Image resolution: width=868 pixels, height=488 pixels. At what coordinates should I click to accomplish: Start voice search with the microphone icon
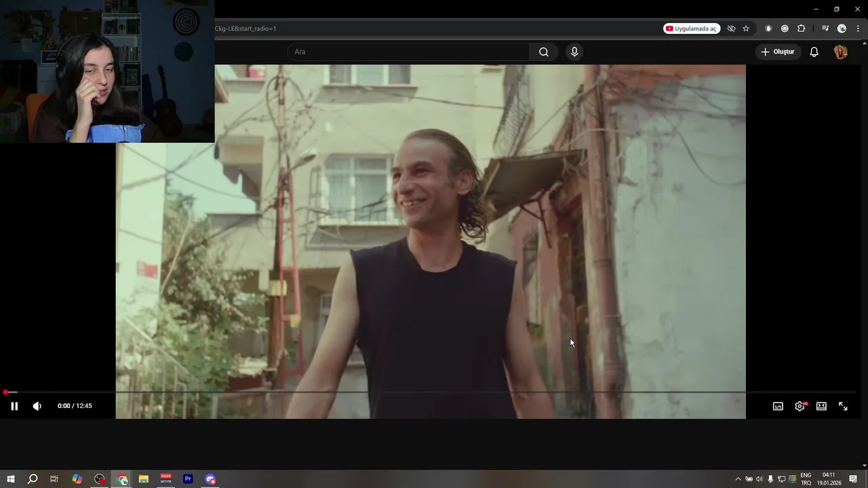coord(574,52)
